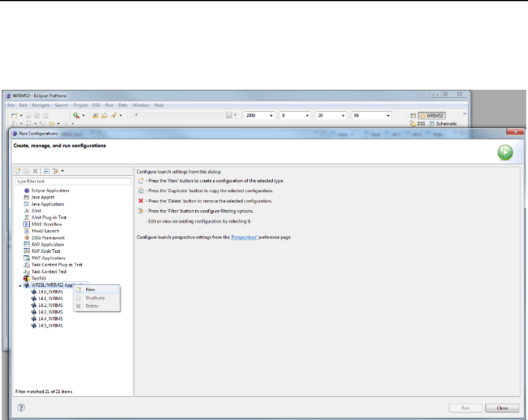The image size is (528, 420).
Task: Click the New launch configuration toolbar icon
Action: coord(18,171)
